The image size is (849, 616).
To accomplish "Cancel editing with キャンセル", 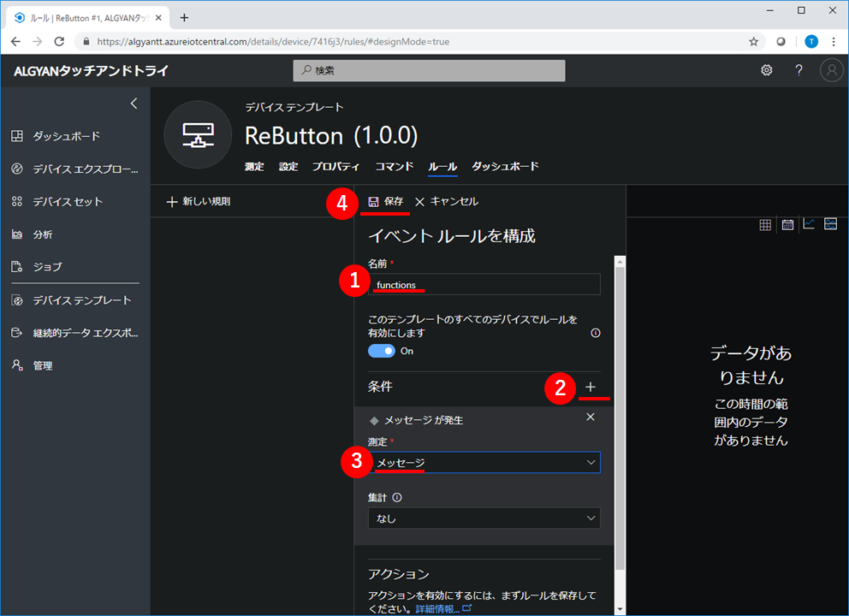I will click(447, 201).
